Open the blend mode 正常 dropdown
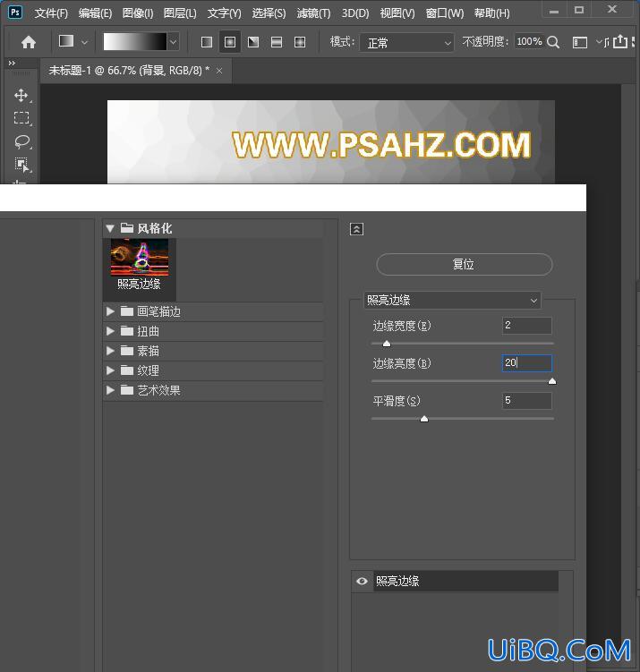The height and width of the screenshot is (672, 640). [406, 42]
